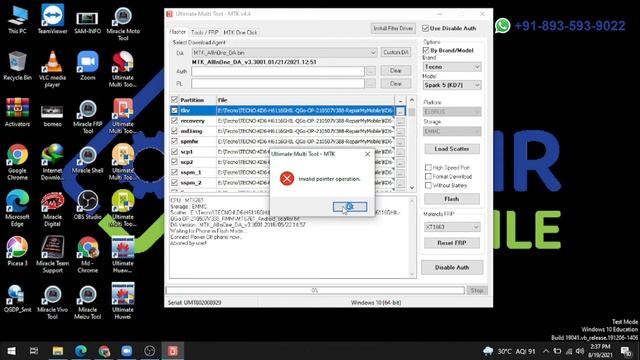Screen dimensions: 640x360
Task: Open the Miracle Vivo Tool shortcut
Action: pos(52,301)
